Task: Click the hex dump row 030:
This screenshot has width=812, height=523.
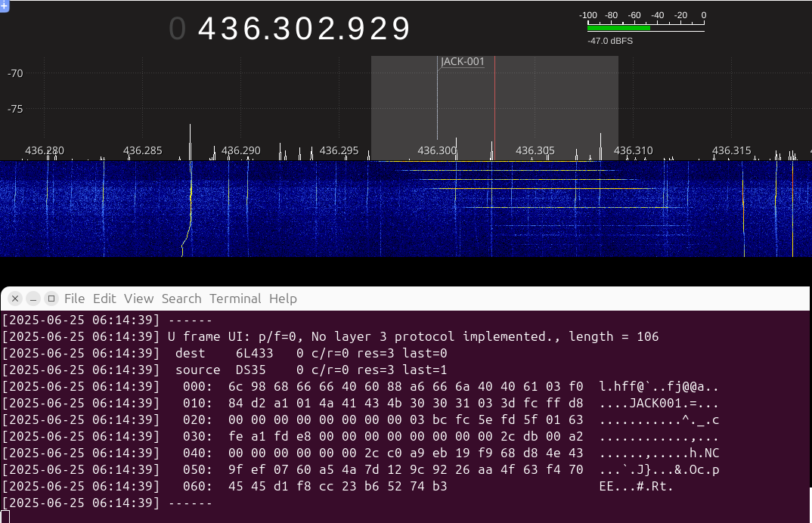Action: click(361, 436)
